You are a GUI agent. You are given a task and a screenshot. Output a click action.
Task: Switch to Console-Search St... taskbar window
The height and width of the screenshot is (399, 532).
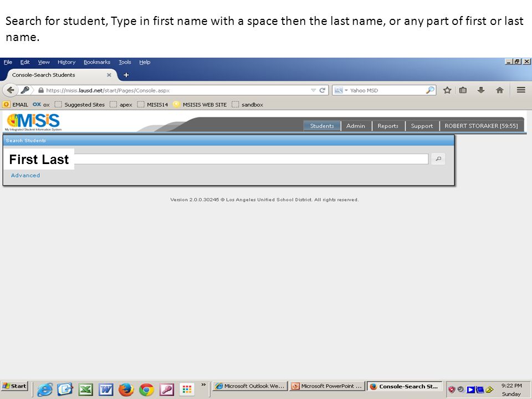coord(404,386)
